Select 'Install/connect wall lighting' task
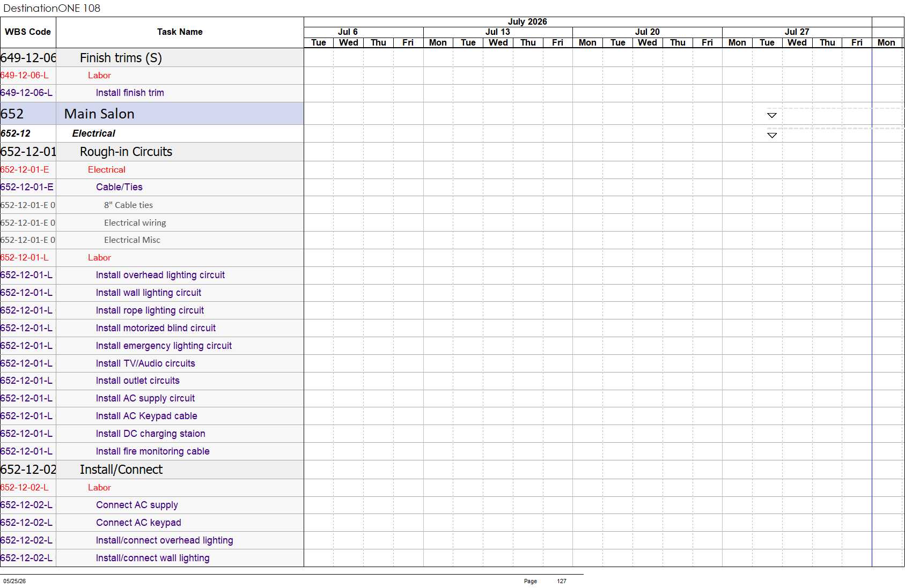The width and height of the screenshot is (905, 588). (x=152, y=558)
